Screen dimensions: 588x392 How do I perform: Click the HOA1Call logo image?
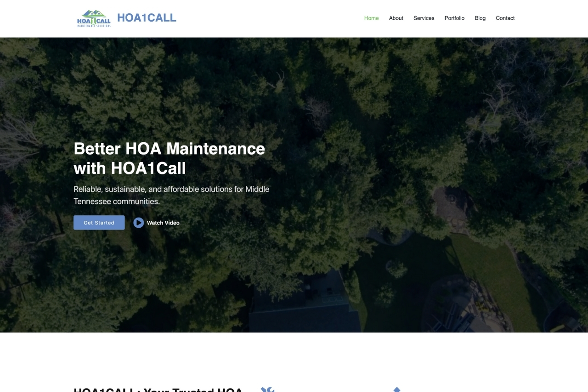click(94, 18)
